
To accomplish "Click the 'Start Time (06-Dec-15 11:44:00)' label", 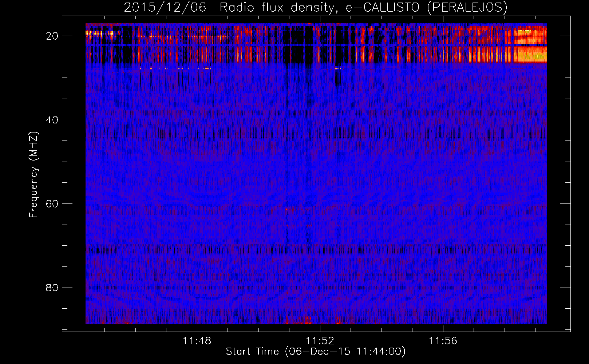I will coord(316,352).
